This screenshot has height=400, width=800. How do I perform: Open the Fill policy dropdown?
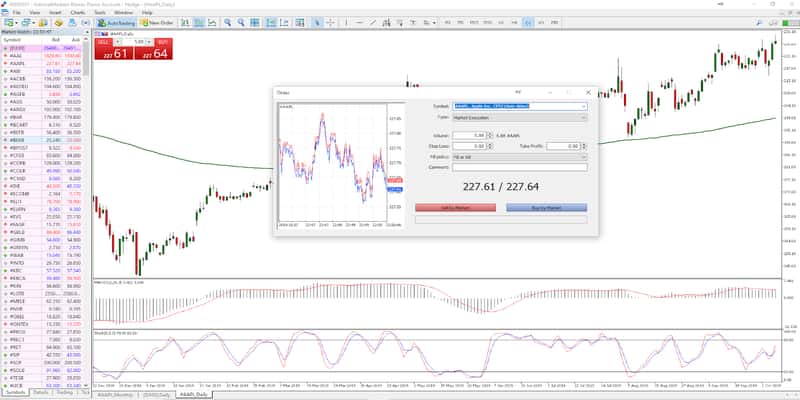coord(520,157)
